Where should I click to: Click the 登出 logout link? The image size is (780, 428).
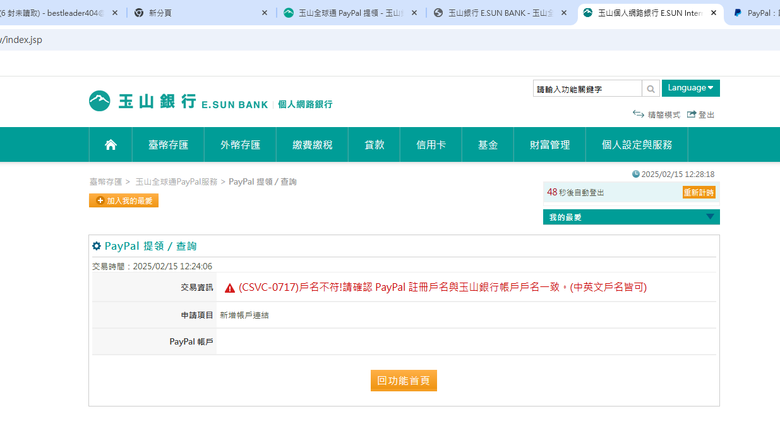pos(701,114)
